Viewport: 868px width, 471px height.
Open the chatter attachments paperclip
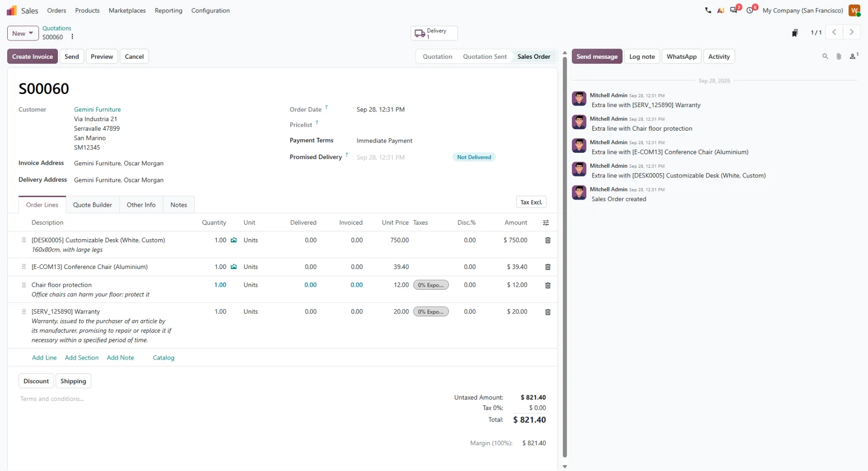839,56
